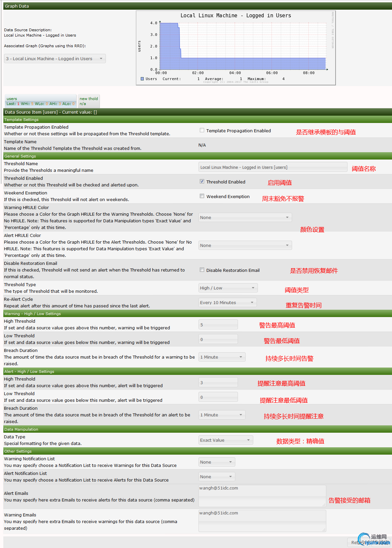Click the Warning Emails text area
The width and height of the screenshot is (392, 548).
pos(262,521)
